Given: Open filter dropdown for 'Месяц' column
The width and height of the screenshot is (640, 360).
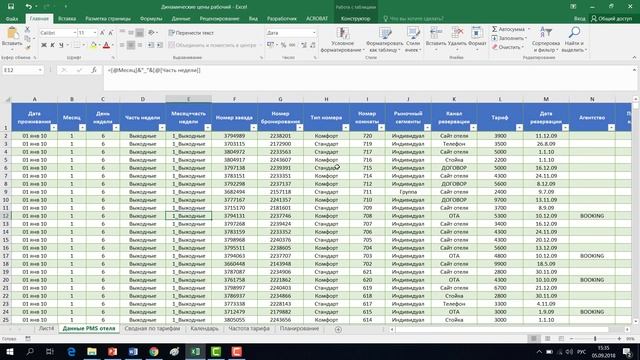Looking at the screenshot, I should (x=82, y=128).
